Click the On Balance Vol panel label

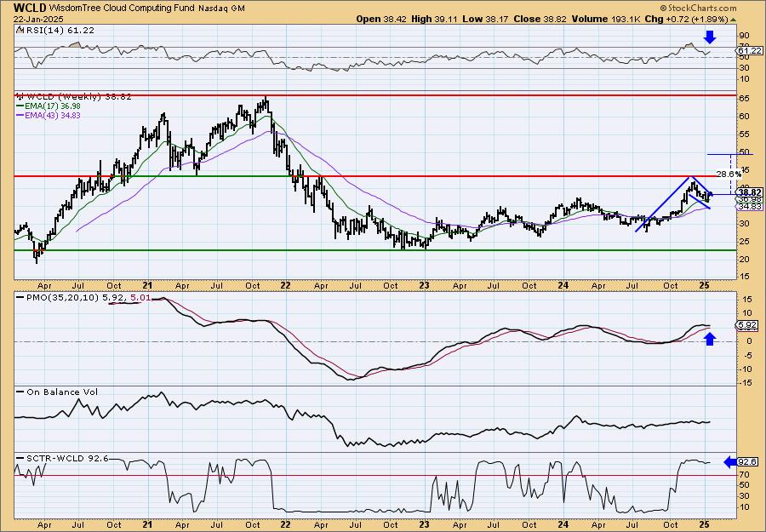coord(62,392)
